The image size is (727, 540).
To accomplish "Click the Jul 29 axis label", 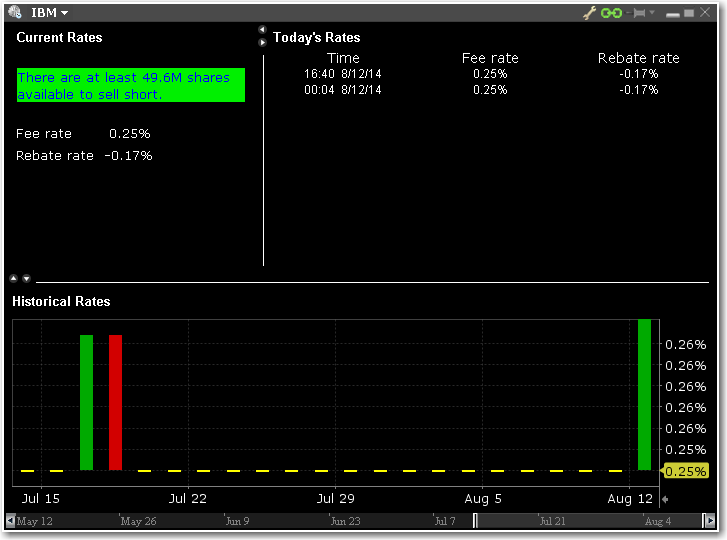I will (x=336, y=499).
